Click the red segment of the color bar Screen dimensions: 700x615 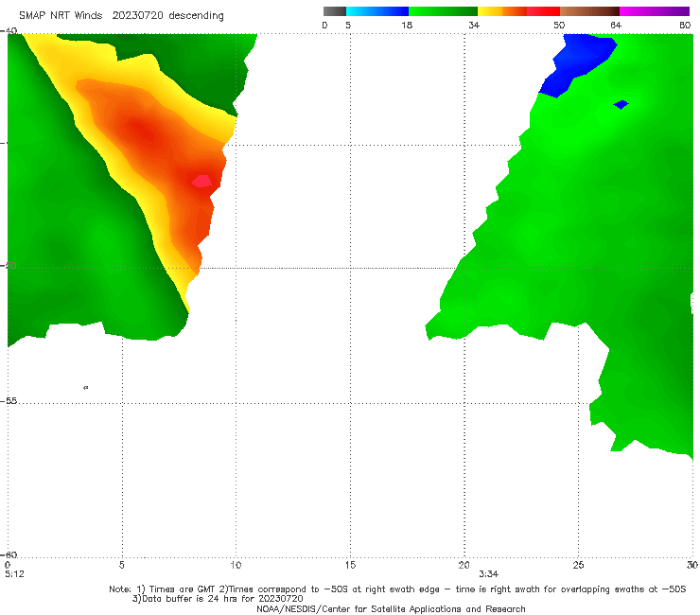[544, 11]
